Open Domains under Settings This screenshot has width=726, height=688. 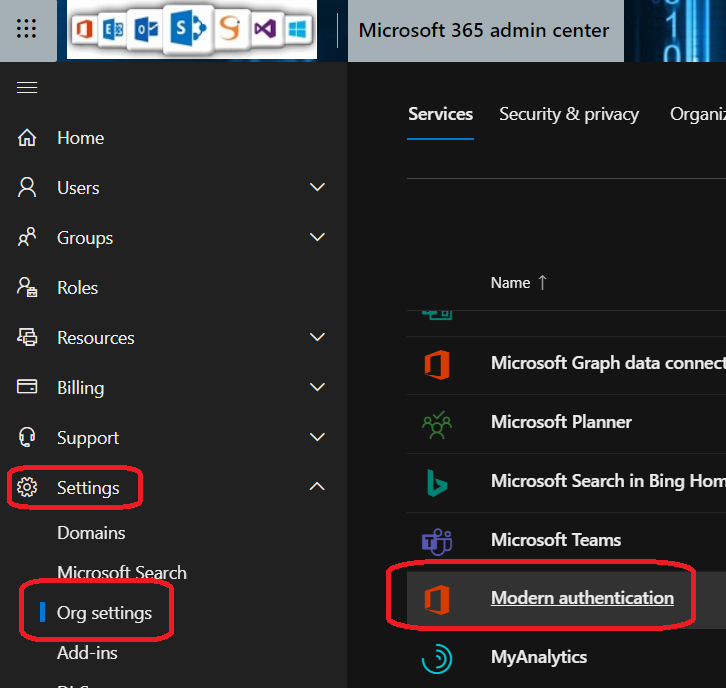pyautogui.click(x=91, y=533)
